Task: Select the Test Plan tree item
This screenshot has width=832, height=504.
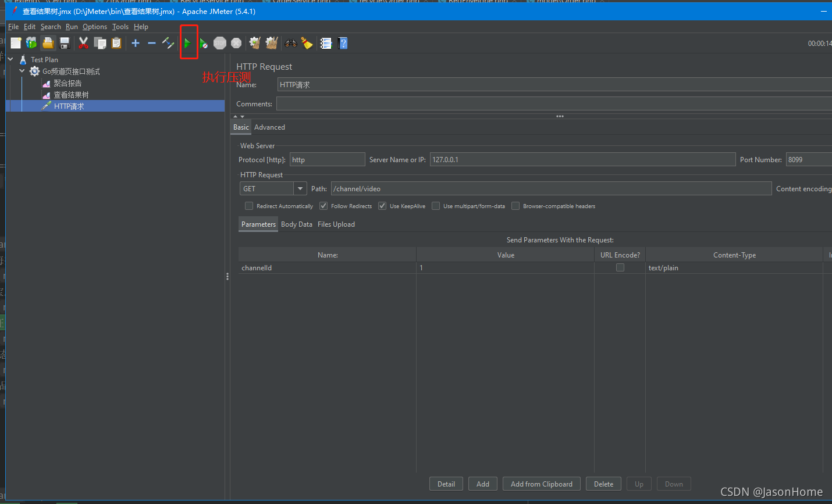Action: 44,60
